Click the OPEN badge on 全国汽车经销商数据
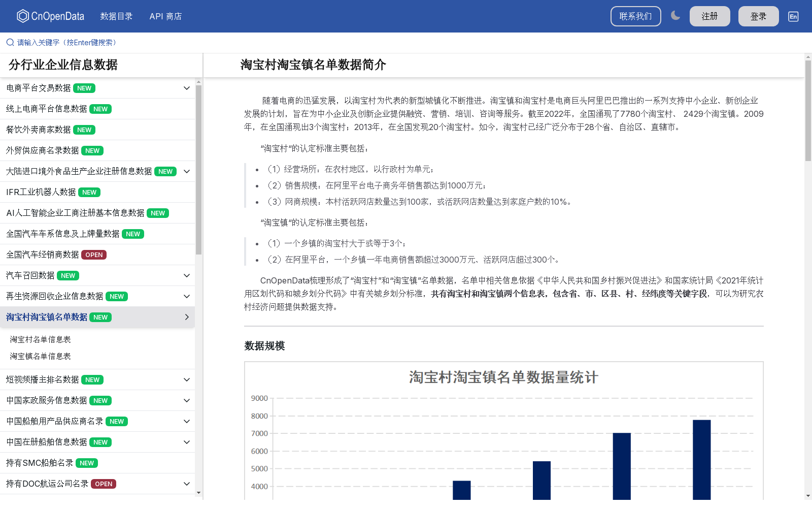This screenshot has width=812, height=508. click(x=94, y=255)
